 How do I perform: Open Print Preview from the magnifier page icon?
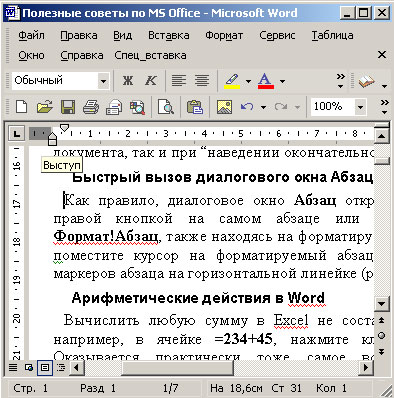[x=166, y=107]
